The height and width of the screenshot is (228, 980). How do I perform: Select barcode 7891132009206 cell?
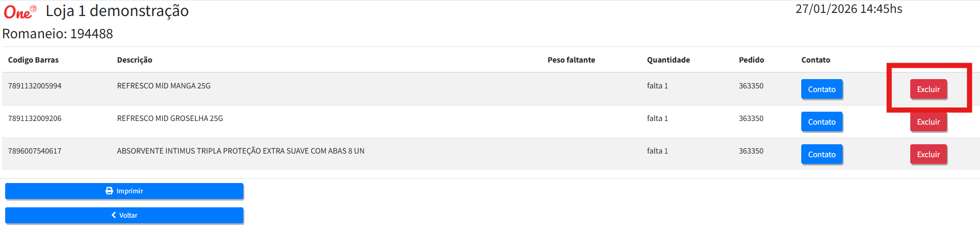35,118
